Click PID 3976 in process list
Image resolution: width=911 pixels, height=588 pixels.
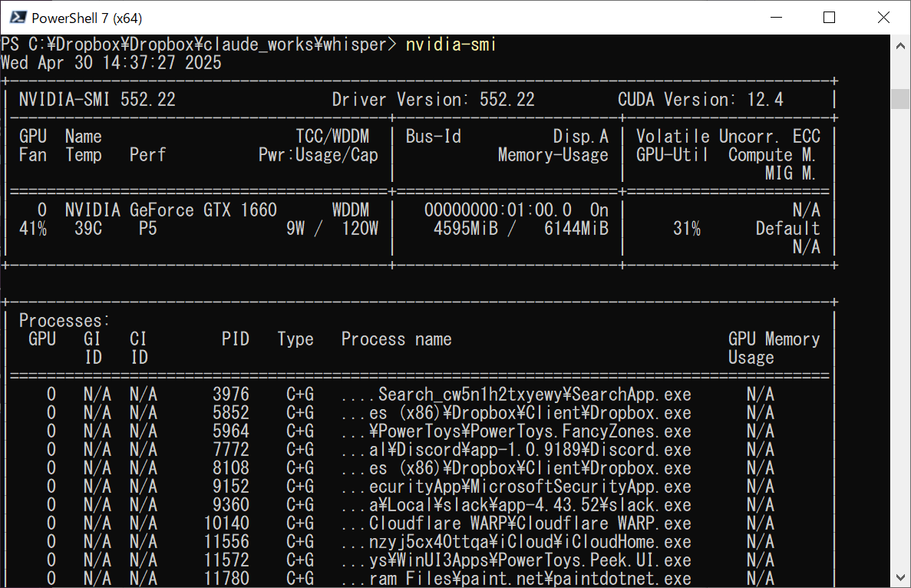coord(231,395)
